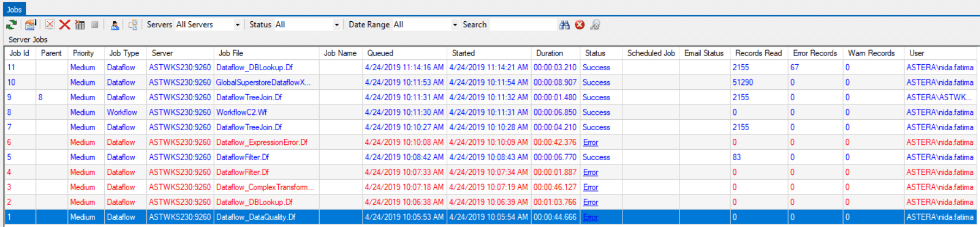Open the Error link for job 2
Viewport: 980px width, 227px height.
coord(590,203)
